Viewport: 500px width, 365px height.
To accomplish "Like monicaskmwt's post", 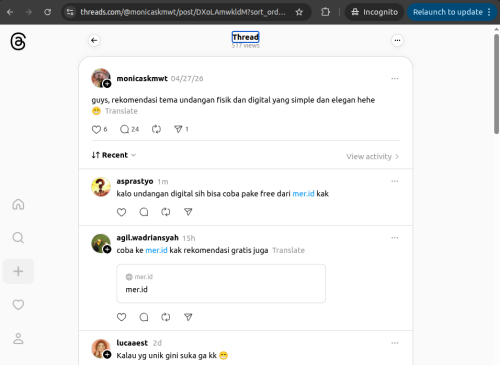I will click(96, 129).
